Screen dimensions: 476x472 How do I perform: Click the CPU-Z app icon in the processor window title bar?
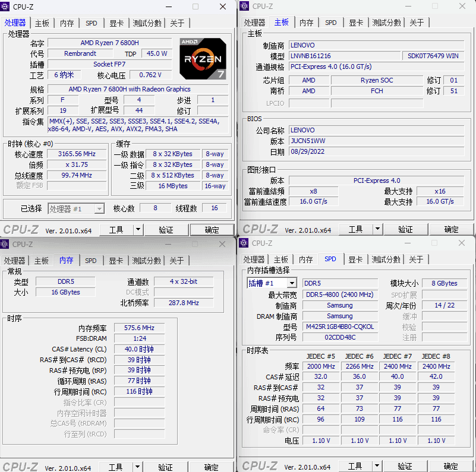pos(5,7)
